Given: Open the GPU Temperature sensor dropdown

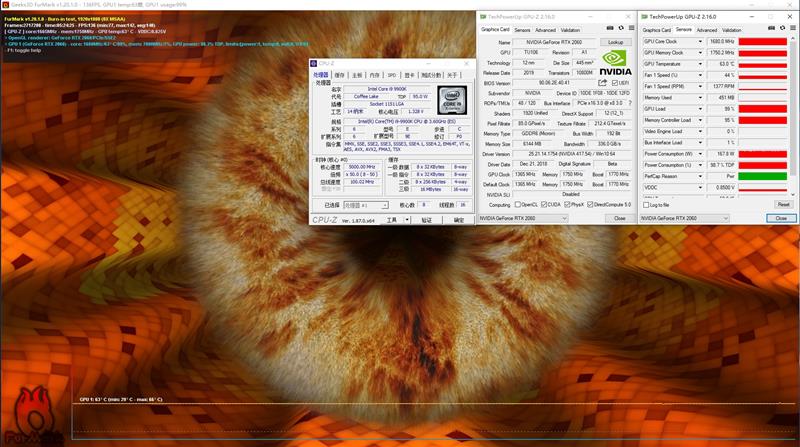Looking at the screenshot, I should 700,64.
